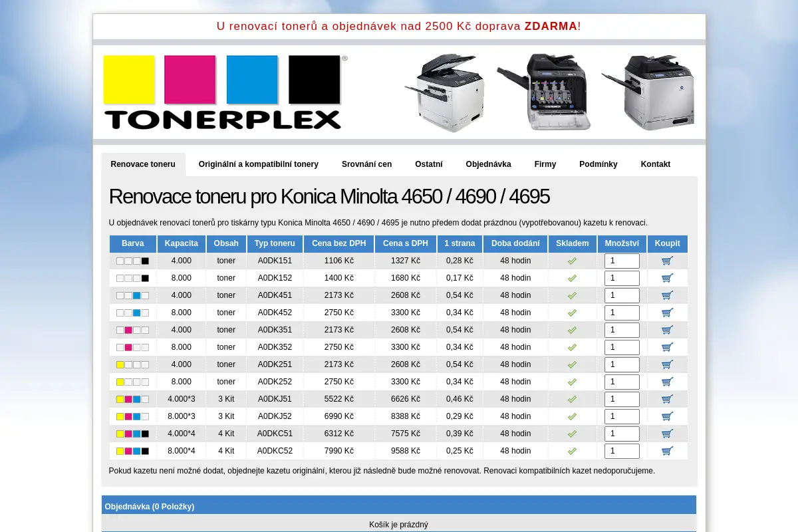Add A0DK351 toner to cart
The image size is (798, 532).
pos(667,330)
